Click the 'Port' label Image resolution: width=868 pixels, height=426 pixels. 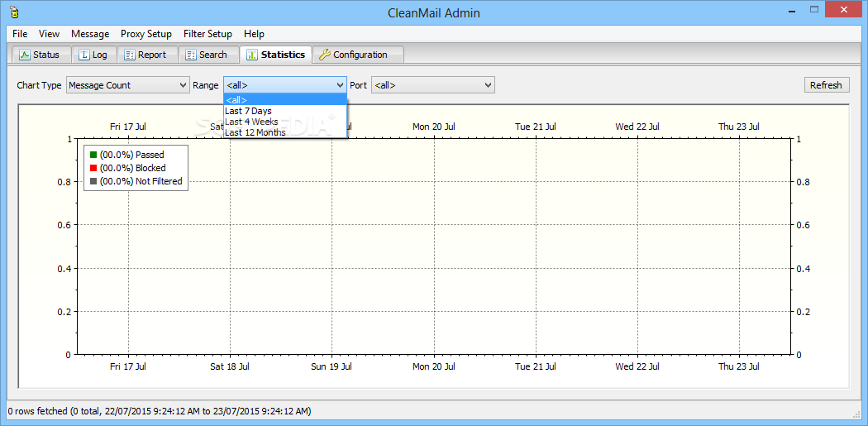click(358, 85)
